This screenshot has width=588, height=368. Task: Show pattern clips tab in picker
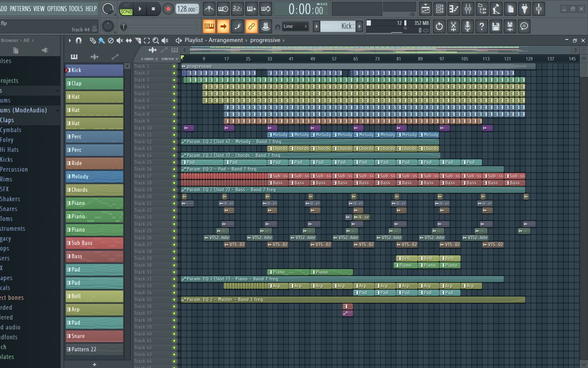(x=74, y=57)
